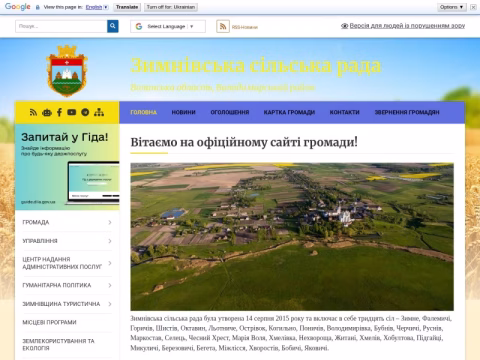Click the orange RSS news icon
This screenshot has width=480, height=360.
click(223, 26)
